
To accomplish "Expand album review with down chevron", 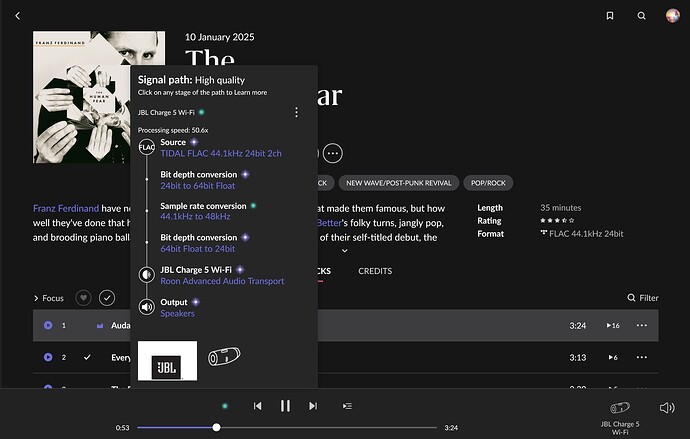I will click(345, 251).
